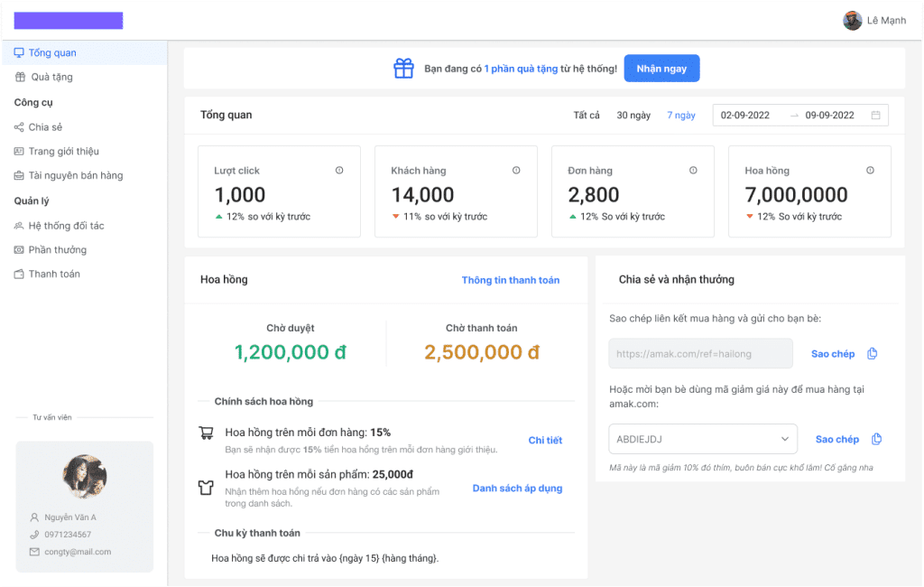The width and height of the screenshot is (924, 587).
Task: Click Chi tiết for order commission
Action: [x=545, y=441]
